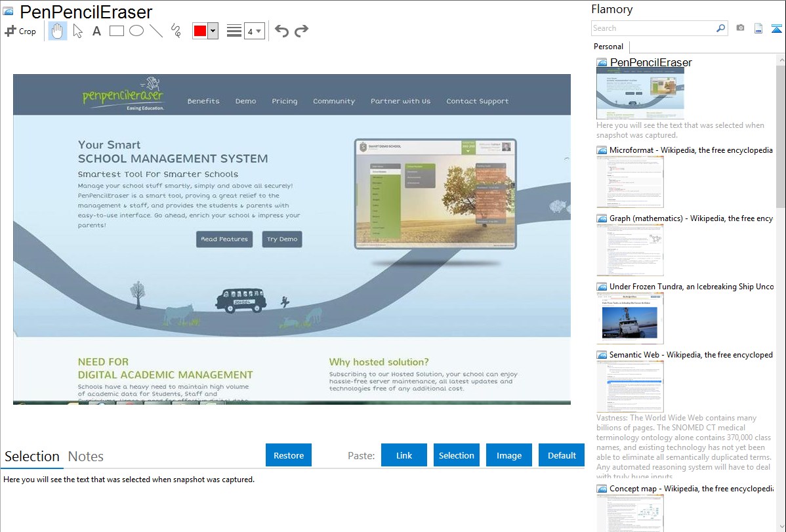Click the 'Why hosted solution?' heading

tap(379, 362)
